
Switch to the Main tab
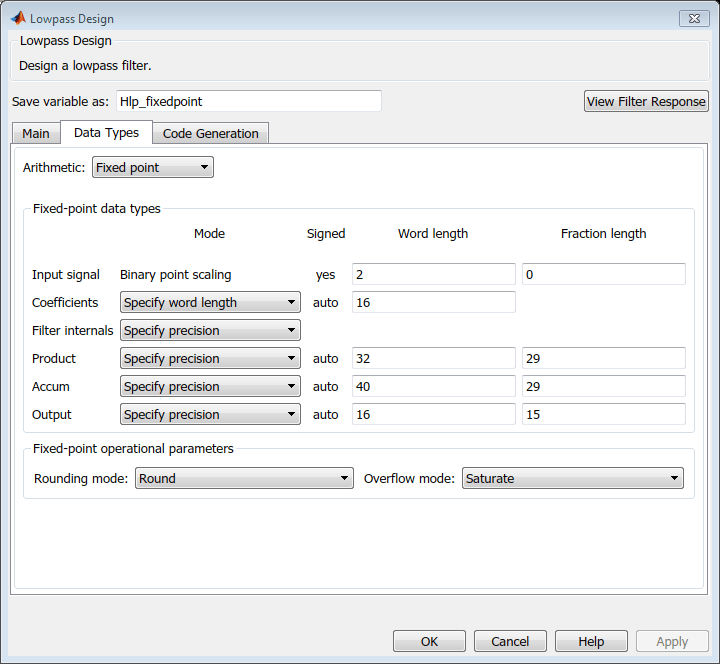click(36, 133)
